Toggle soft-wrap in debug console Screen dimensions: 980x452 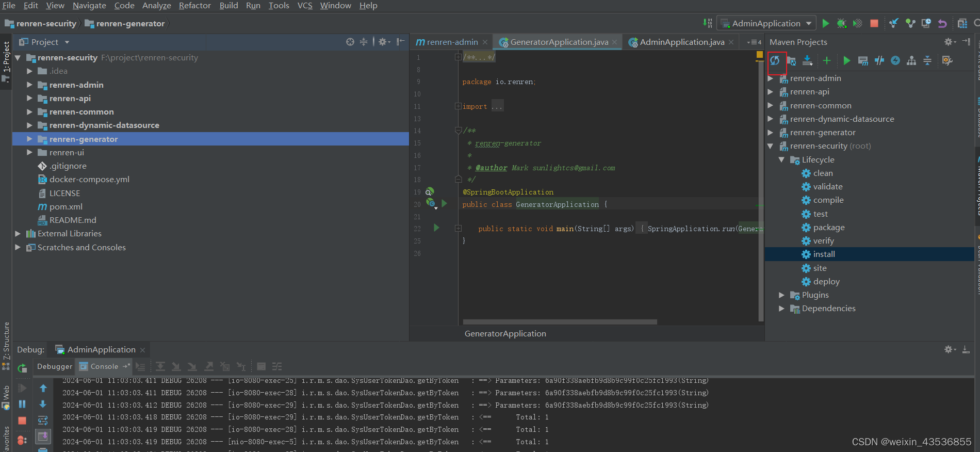coord(43,421)
